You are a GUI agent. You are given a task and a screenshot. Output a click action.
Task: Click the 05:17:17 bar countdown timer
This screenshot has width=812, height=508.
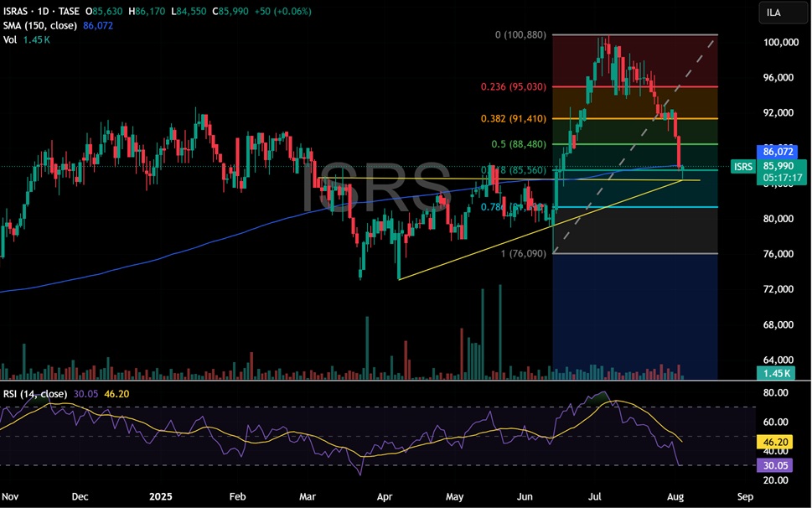tap(782, 178)
